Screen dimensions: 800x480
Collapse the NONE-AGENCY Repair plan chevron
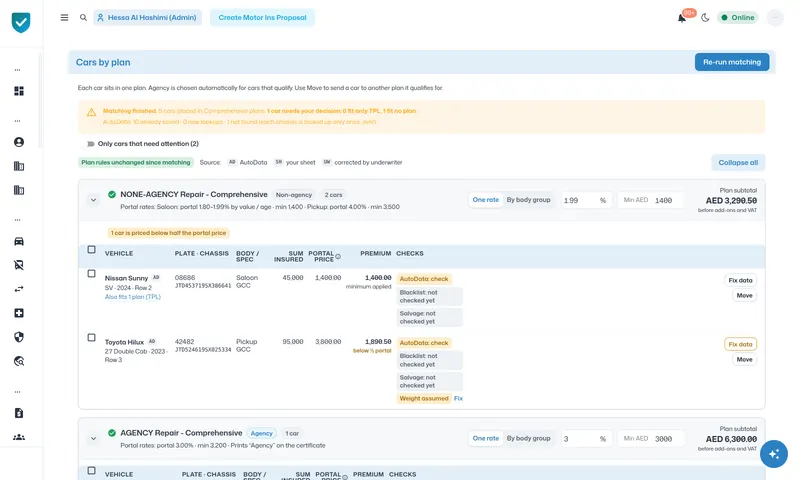point(93,200)
